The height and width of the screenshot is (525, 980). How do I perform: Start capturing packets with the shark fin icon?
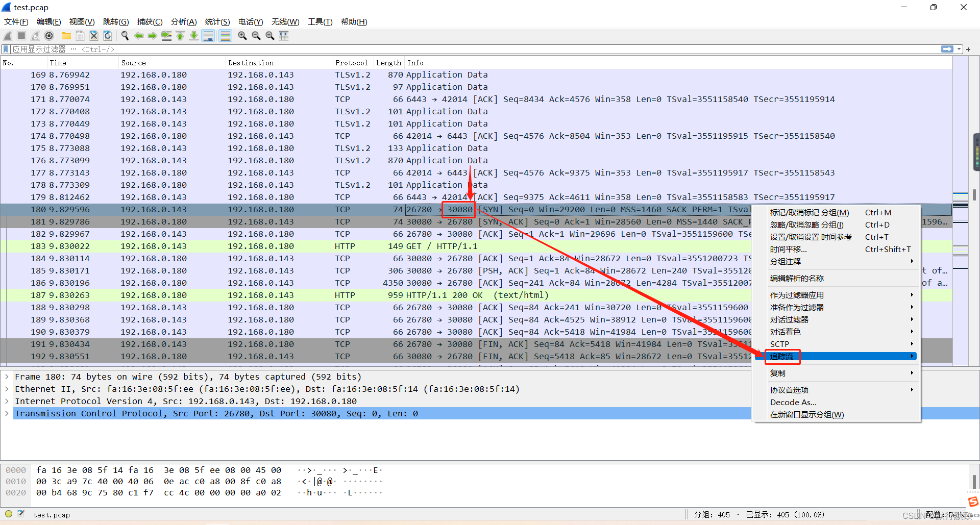pyautogui.click(x=8, y=36)
